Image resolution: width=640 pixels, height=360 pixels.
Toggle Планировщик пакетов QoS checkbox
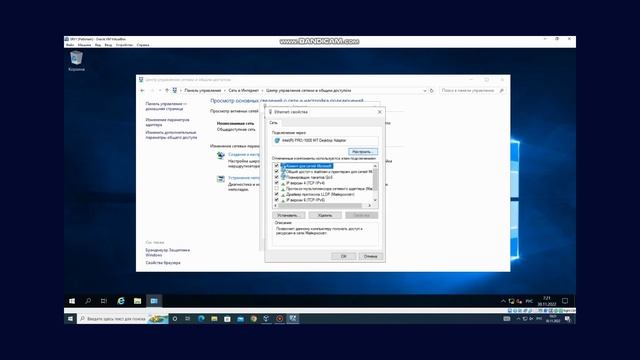click(x=276, y=177)
